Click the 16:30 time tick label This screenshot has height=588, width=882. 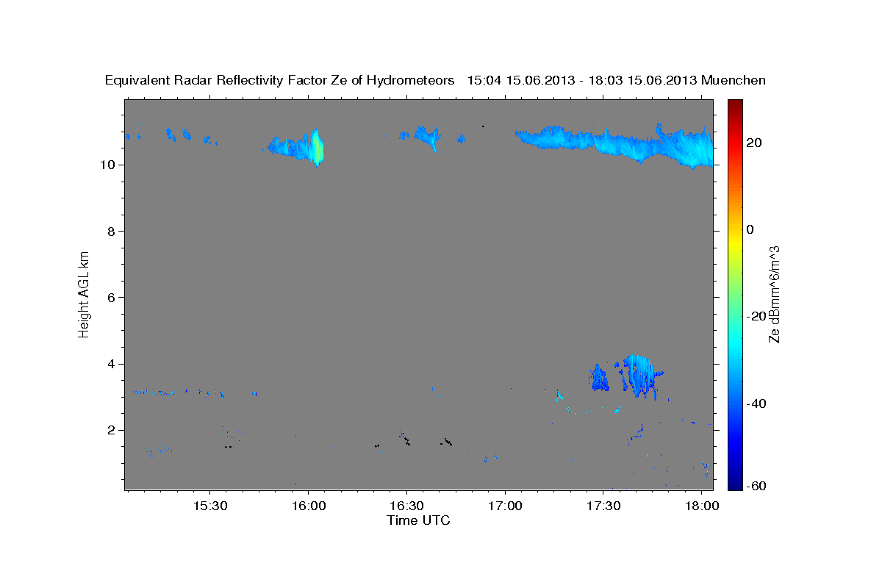pos(406,506)
